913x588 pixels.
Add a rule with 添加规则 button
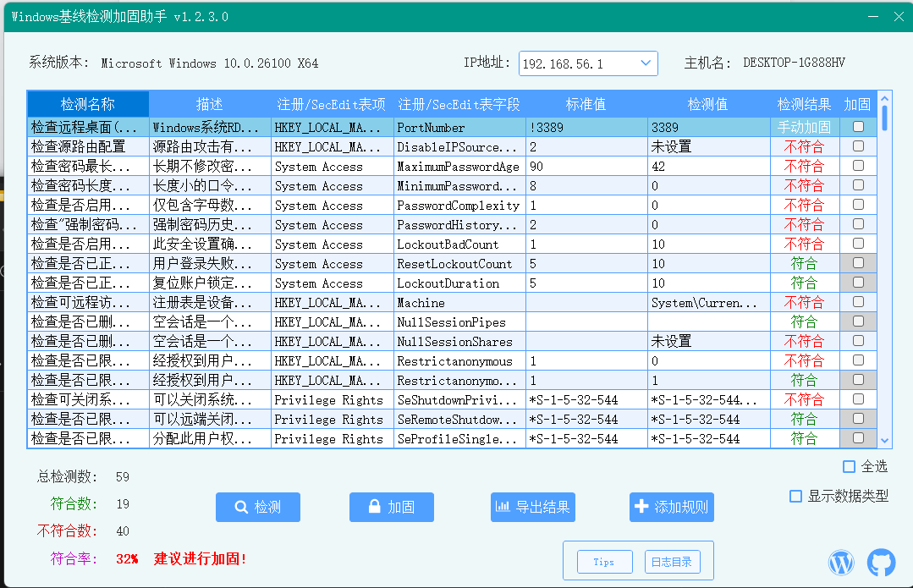tap(671, 507)
